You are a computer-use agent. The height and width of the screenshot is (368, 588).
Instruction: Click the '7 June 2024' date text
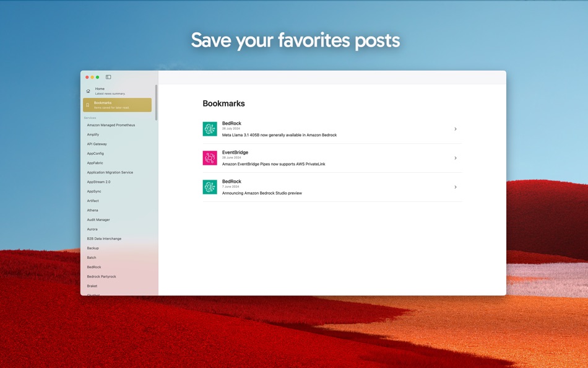pos(230,186)
